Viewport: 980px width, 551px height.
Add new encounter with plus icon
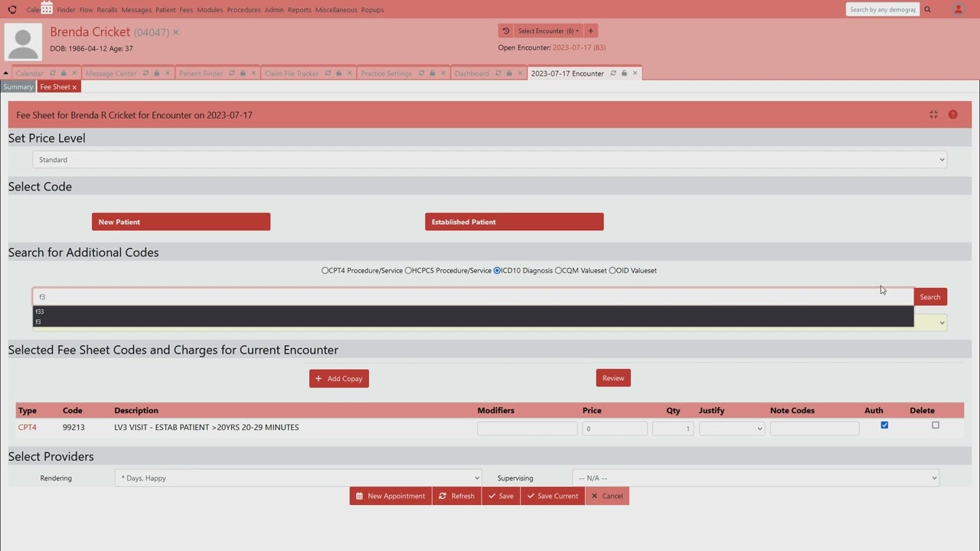click(x=590, y=31)
